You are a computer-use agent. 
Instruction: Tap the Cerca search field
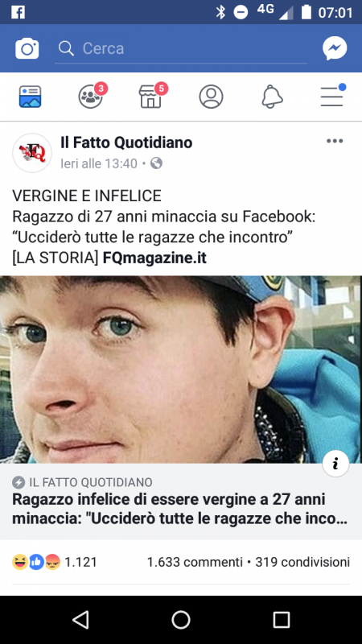181,49
